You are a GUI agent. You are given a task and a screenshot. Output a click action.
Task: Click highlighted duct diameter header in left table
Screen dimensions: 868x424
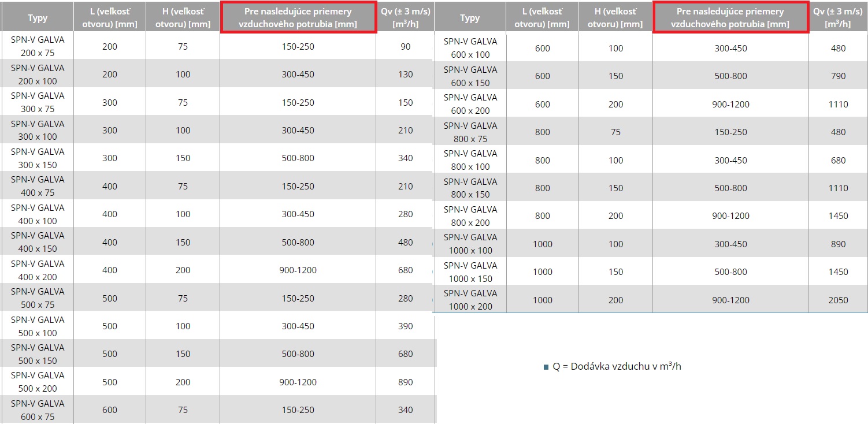click(298, 18)
